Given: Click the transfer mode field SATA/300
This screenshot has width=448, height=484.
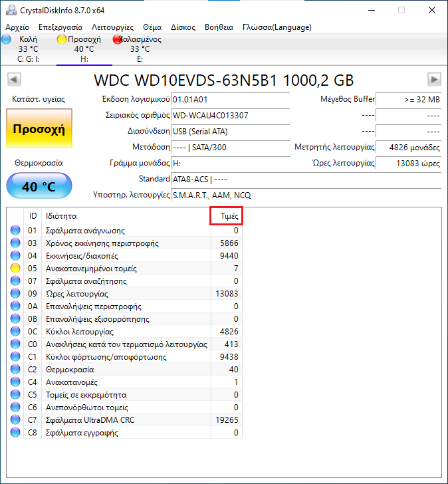Looking at the screenshot, I should [230, 148].
